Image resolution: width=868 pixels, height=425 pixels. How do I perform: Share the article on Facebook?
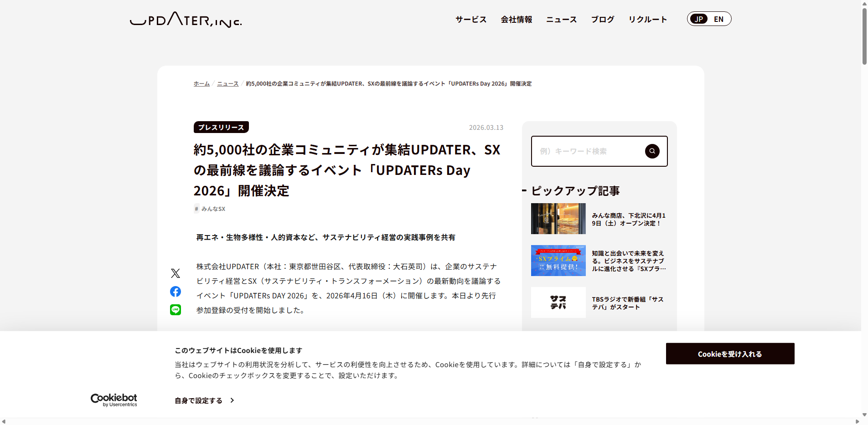[x=176, y=291]
